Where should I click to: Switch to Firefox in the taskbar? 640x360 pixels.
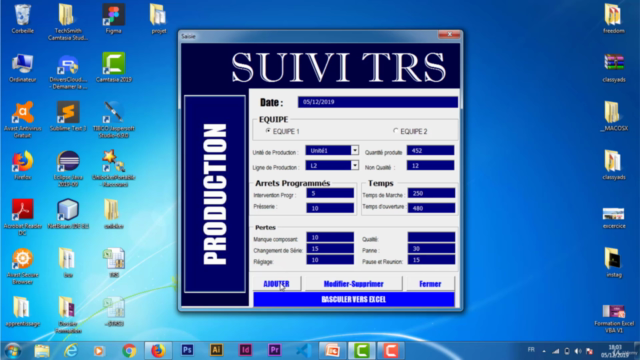pos(158,351)
